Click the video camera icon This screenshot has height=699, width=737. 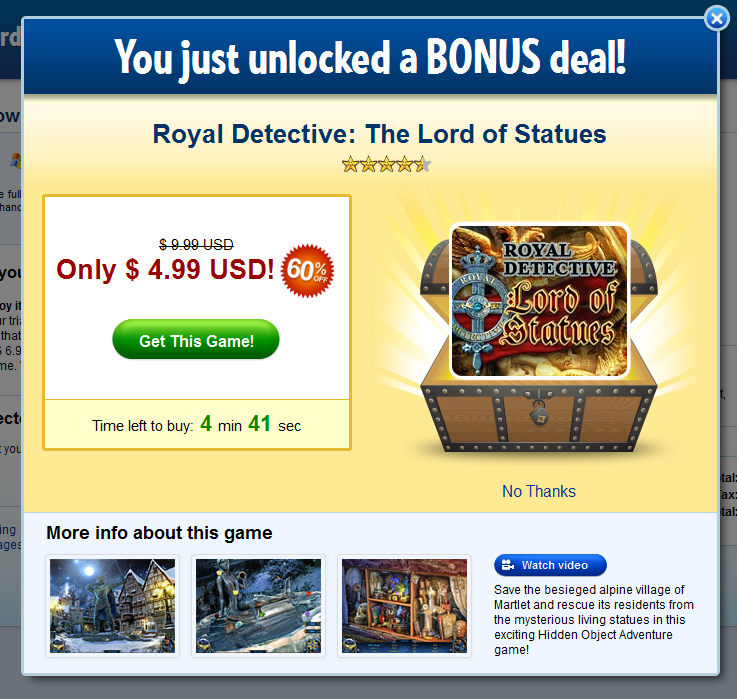point(508,565)
